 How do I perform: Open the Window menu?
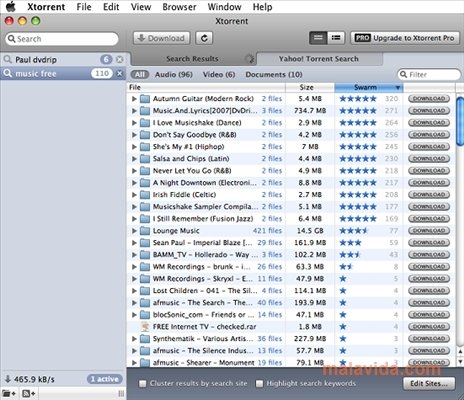(224, 7)
